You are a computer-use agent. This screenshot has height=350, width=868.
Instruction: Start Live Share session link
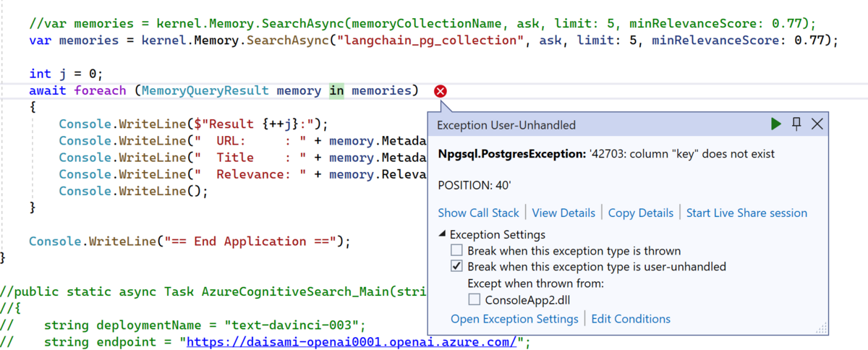[x=746, y=213]
